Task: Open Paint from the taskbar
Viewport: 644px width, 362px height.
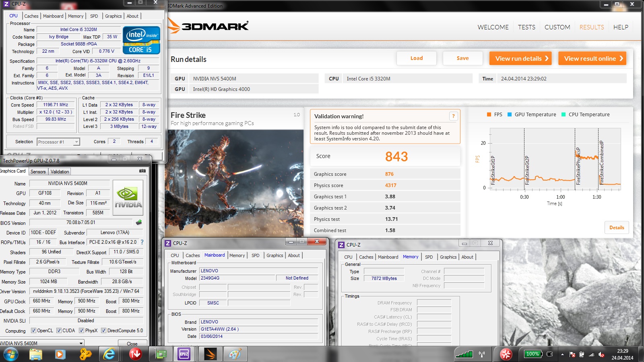Action: [235, 354]
